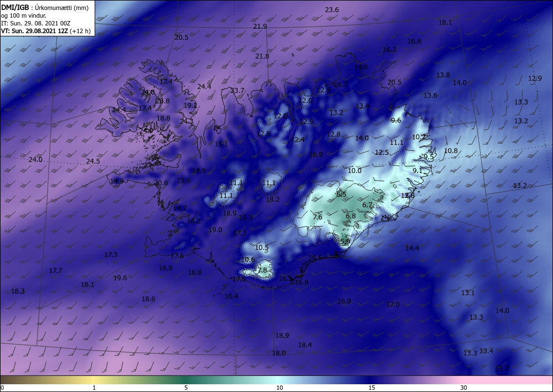The width and height of the screenshot is (553, 392).
Task: Select the 18.4 value
Action: point(305,345)
